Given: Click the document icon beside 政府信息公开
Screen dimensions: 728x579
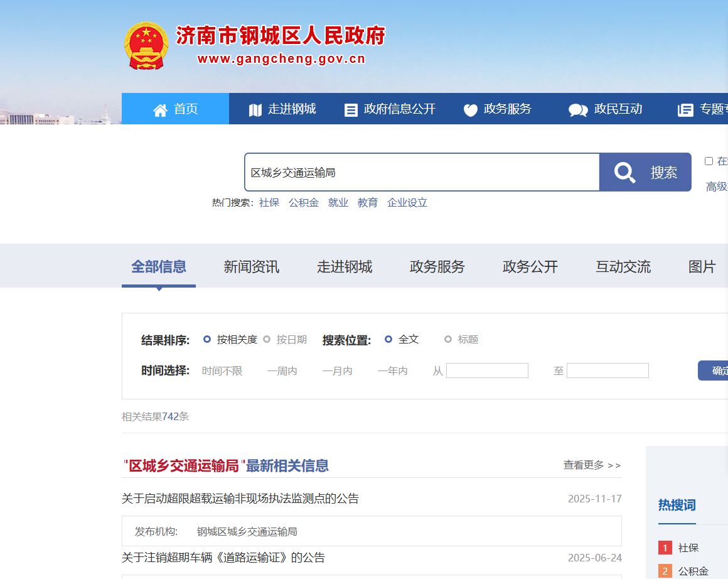Looking at the screenshot, I should tap(351, 110).
